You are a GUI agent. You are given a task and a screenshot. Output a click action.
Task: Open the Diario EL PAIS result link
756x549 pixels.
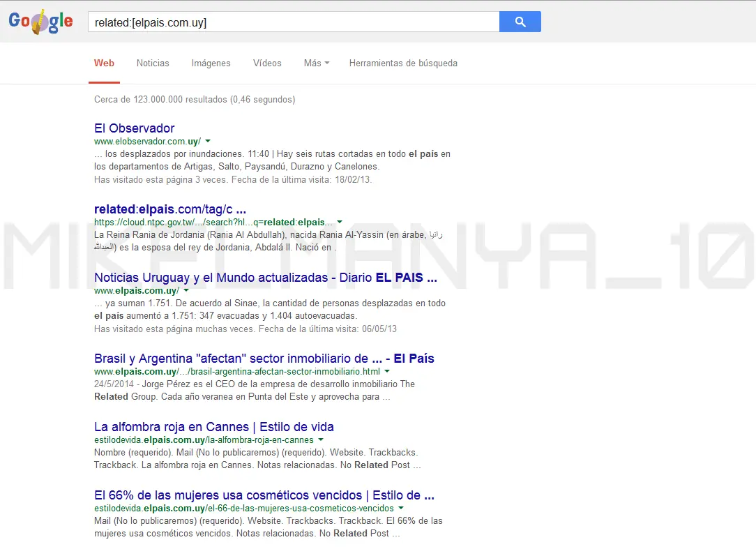(x=264, y=277)
